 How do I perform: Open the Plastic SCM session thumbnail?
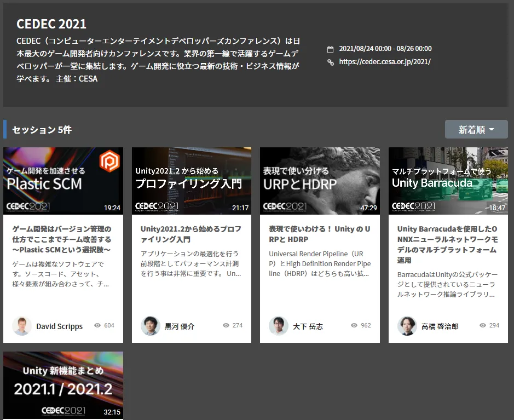pos(63,181)
